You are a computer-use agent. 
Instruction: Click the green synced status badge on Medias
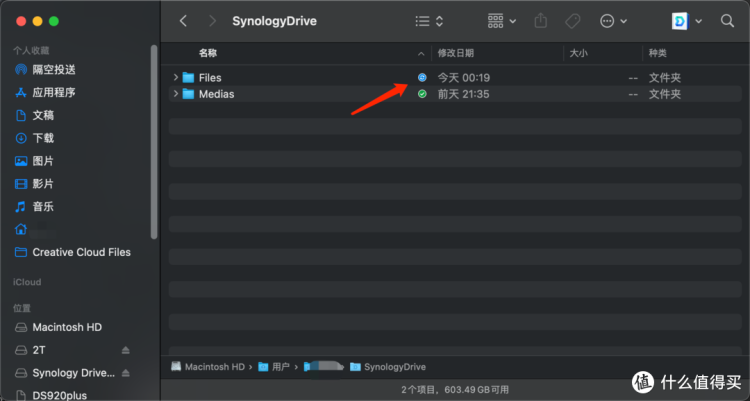(422, 94)
